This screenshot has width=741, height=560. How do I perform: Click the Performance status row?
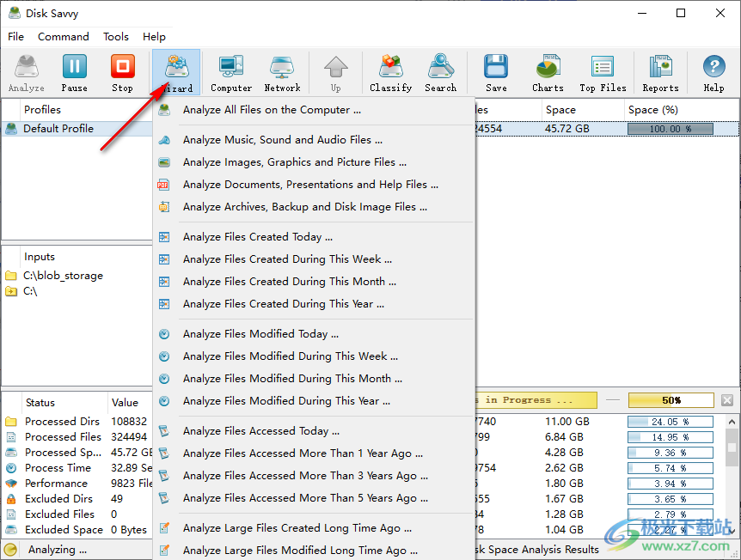[77, 484]
